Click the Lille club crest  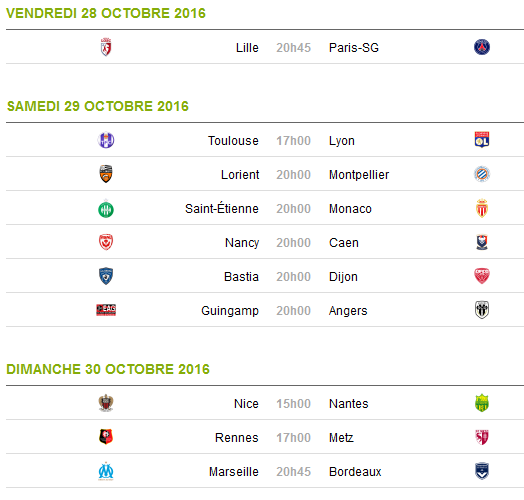(x=106, y=47)
